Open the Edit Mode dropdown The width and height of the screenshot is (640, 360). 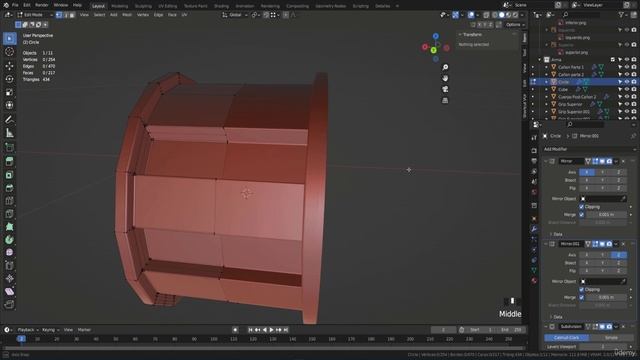[34, 15]
